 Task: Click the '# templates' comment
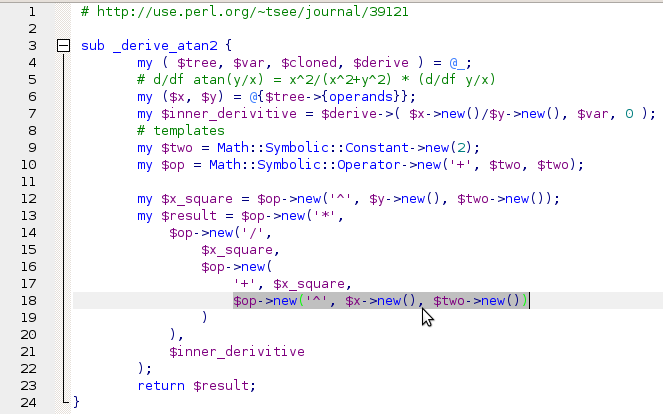pyautogui.click(x=181, y=131)
